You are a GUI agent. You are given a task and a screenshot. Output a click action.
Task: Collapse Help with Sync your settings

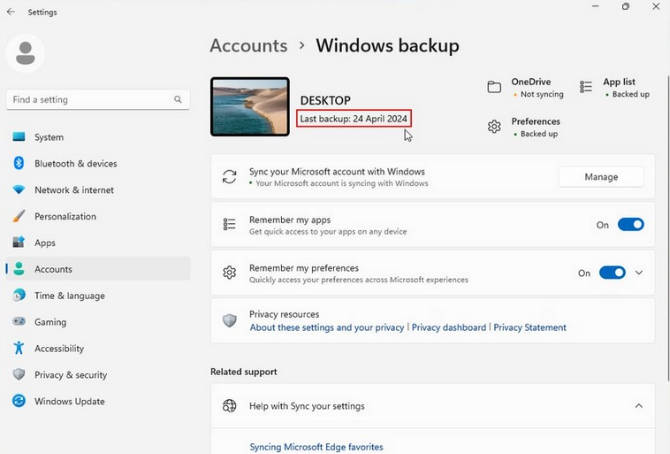(639, 406)
